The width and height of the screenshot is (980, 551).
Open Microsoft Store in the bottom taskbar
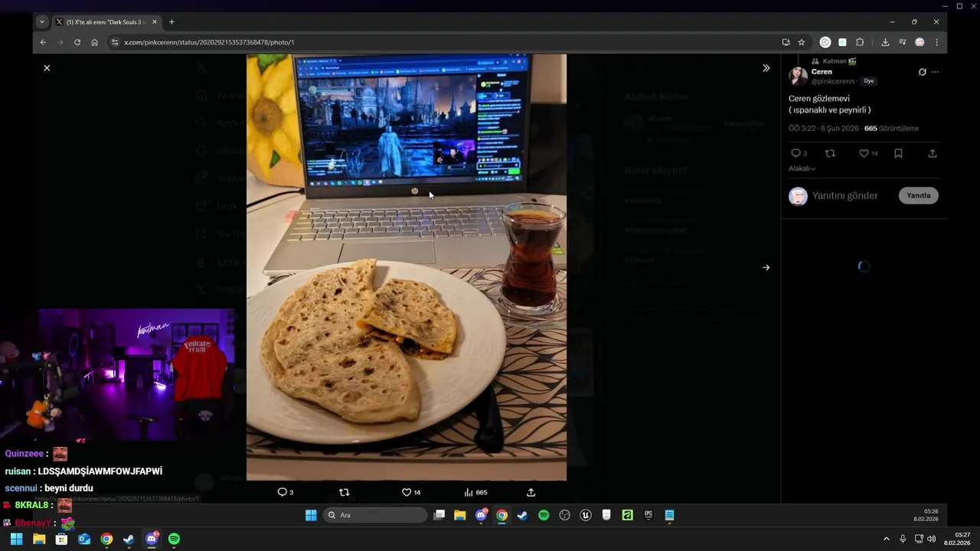click(x=61, y=539)
